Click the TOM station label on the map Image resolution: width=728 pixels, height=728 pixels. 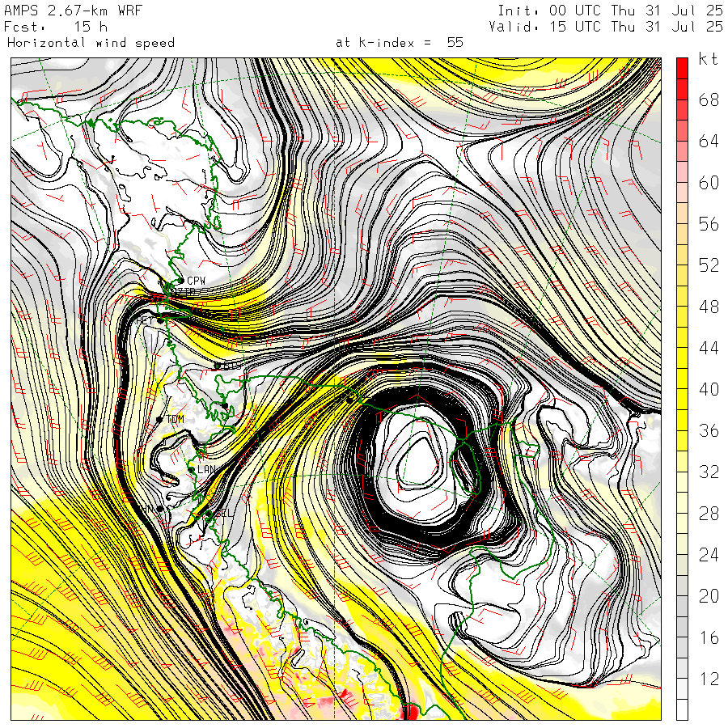pos(176,419)
